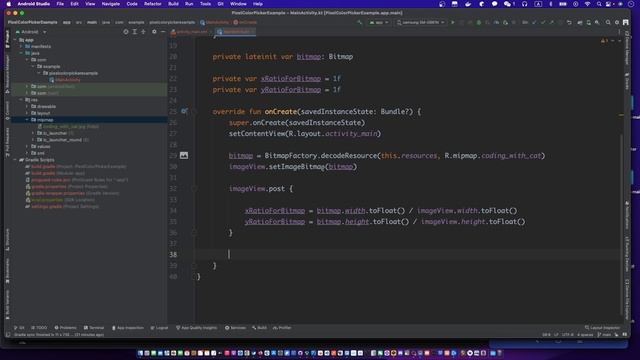Screen dimensions: 640x360
Task: Click onCreate function name in code
Action: pyautogui.click(x=281, y=111)
